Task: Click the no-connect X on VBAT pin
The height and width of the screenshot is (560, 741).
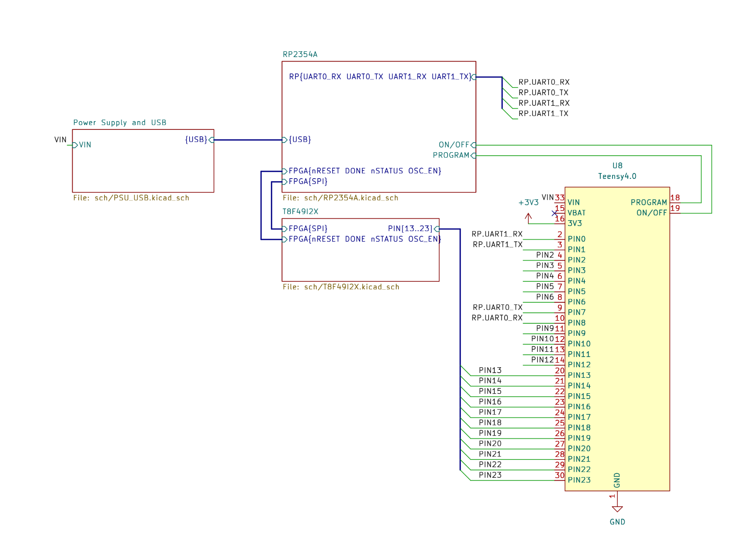Action: point(554,213)
